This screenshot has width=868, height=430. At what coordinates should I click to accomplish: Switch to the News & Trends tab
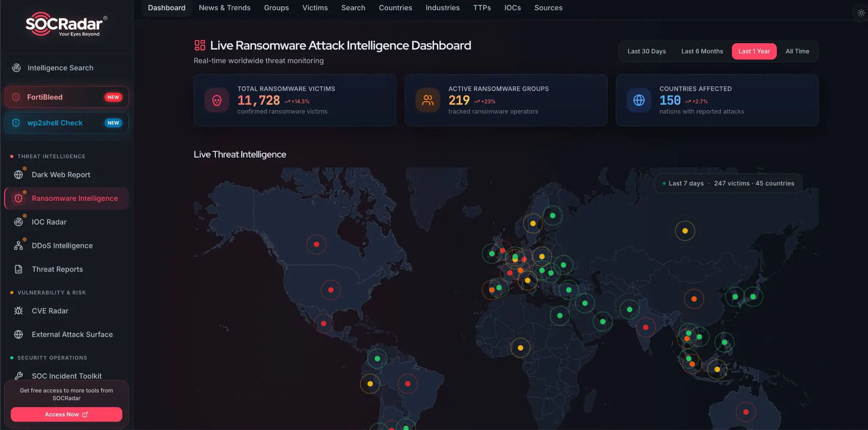click(x=225, y=8)
